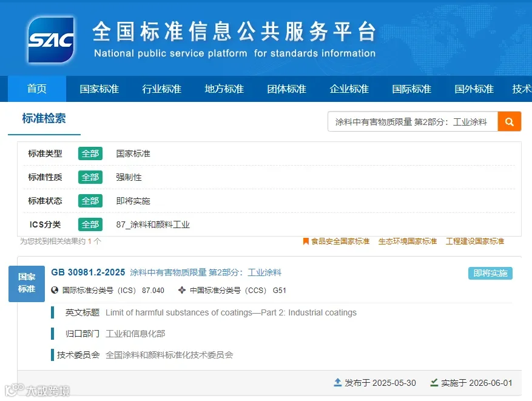Open 食品安全国家标准 link
Image resolution: width=532 pixels, height=401 pixels.
pyautogui.click(x=340, y=241)
